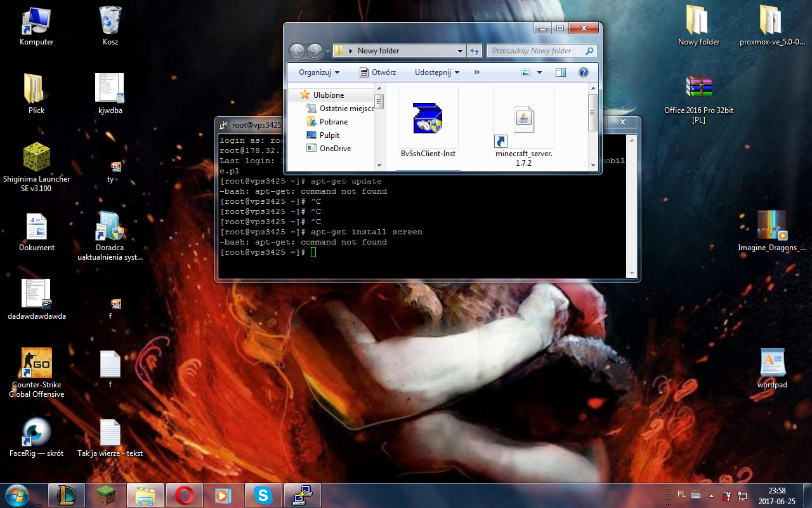Select Pobrane in the favorites list

[333, 122]
